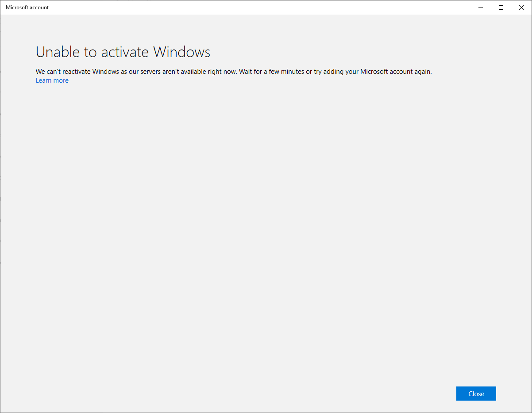The height and width of the screenshot is (413, 532).
Task: Click the "Unable to activate Windows" heading
Action: coord(123,52)
